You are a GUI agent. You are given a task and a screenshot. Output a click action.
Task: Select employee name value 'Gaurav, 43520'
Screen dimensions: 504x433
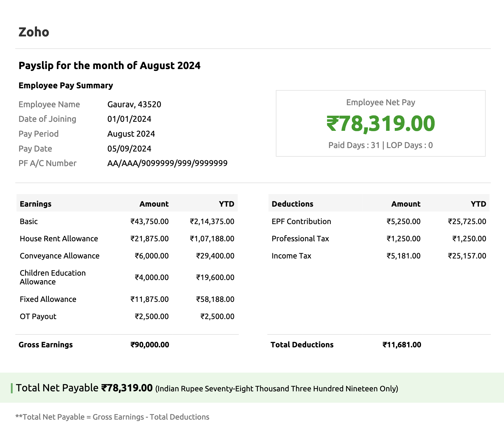[x=134, y=104]
